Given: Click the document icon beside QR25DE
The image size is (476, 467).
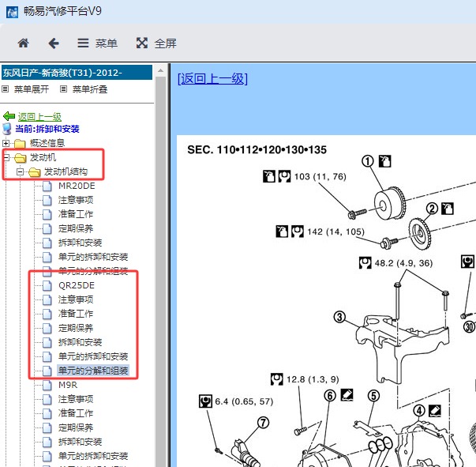Looking at the screenshot, I should (x=47, y=285).
